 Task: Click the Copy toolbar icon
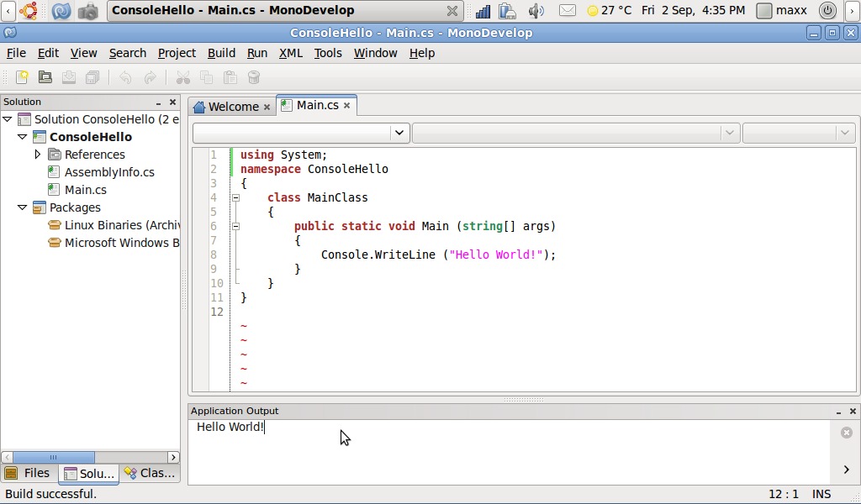207,77
